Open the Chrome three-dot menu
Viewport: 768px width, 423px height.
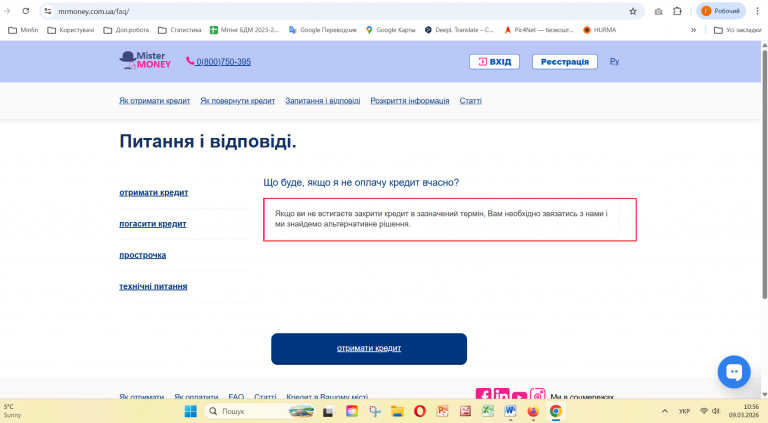click(x=757, y=11)
